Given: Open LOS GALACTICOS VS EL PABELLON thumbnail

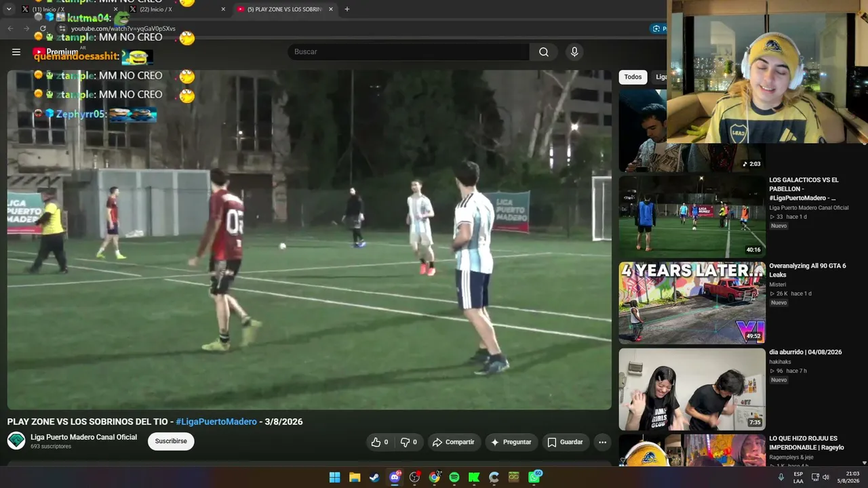Looking at the screenshot, I should pos(692,216).
